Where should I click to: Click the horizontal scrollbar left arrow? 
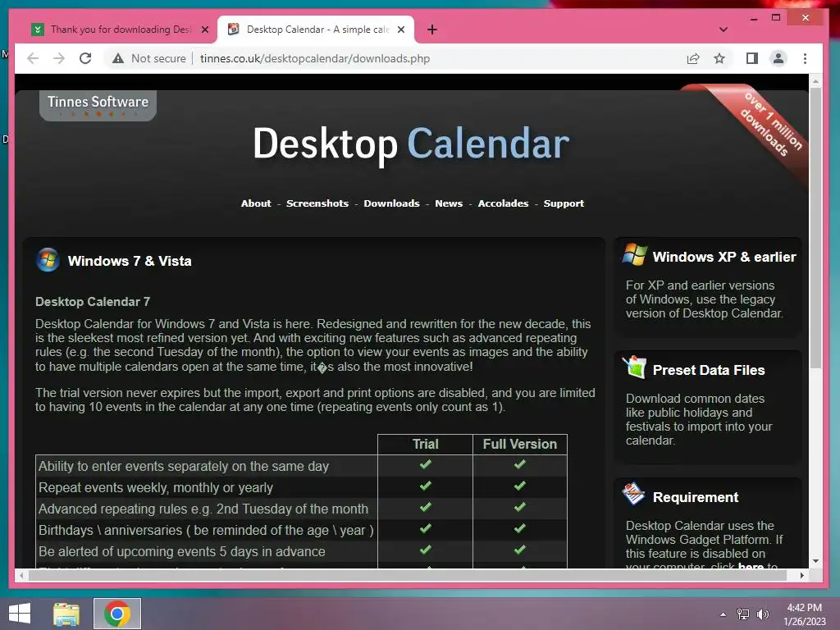21,575
